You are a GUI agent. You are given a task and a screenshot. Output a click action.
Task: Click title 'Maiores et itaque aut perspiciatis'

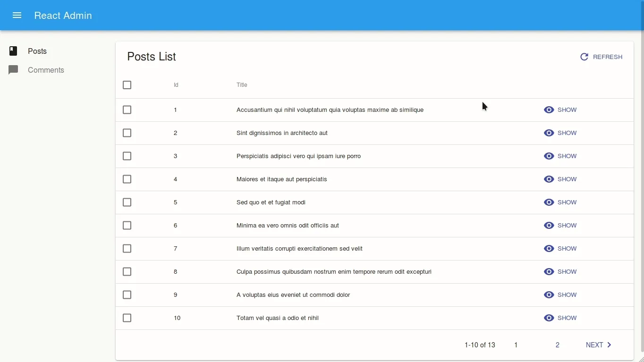[282, 179]
